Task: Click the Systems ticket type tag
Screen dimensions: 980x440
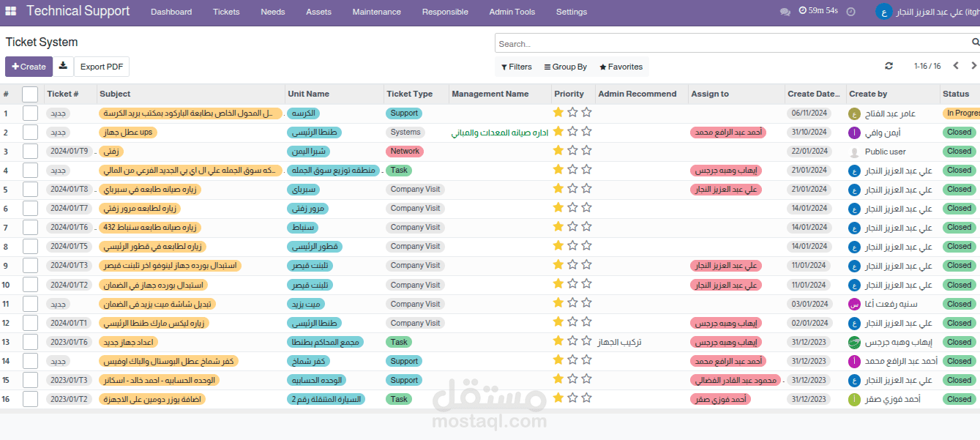Action: click(405, 133)
